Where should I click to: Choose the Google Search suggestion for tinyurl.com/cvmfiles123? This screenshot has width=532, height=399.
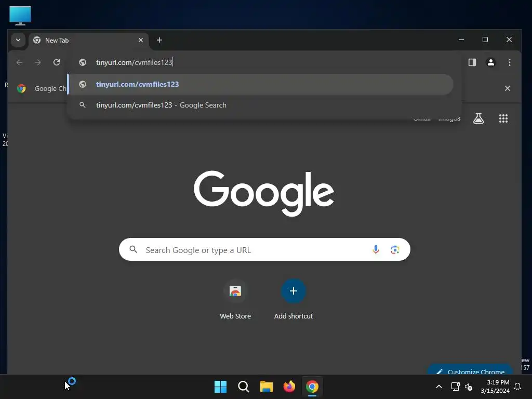[261, 105]
